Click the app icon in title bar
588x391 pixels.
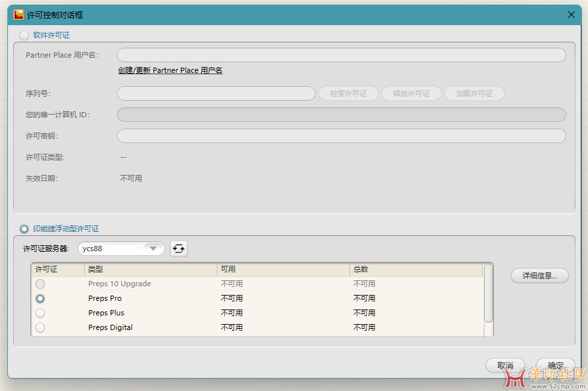(x=19, y=15)
